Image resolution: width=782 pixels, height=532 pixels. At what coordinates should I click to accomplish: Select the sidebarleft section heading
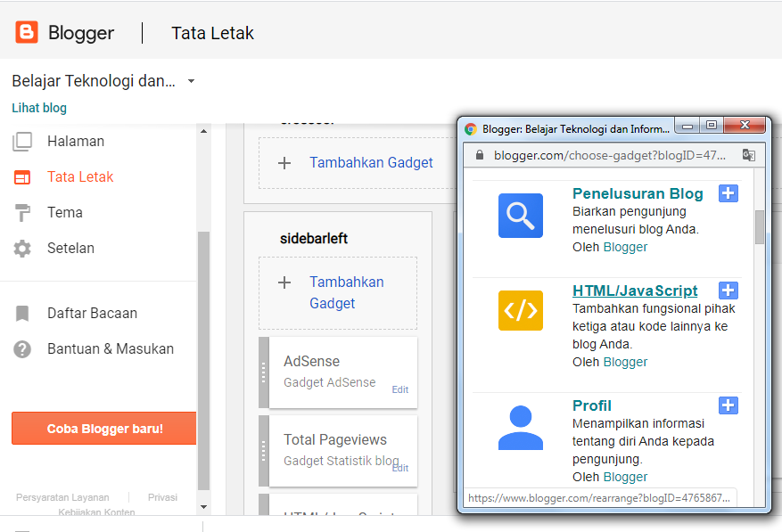(x=314, y=238)
